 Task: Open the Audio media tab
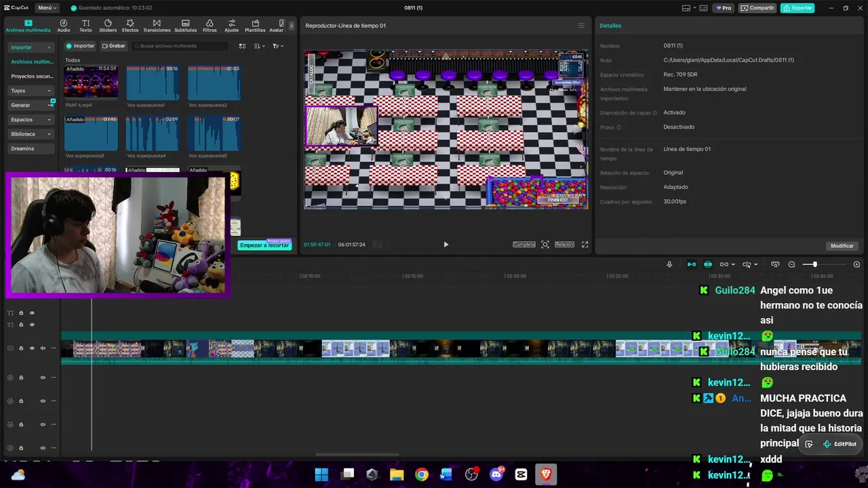pyautogui.click(x=64, y=26)
